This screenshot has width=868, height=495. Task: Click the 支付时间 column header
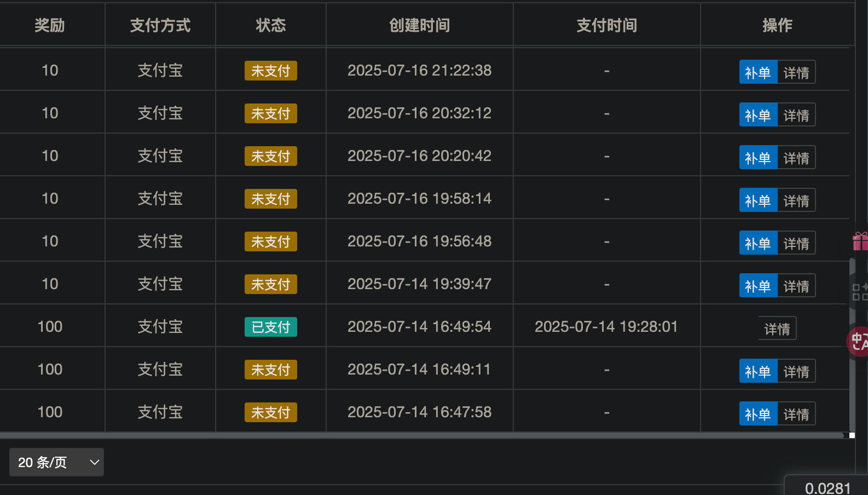606,25
